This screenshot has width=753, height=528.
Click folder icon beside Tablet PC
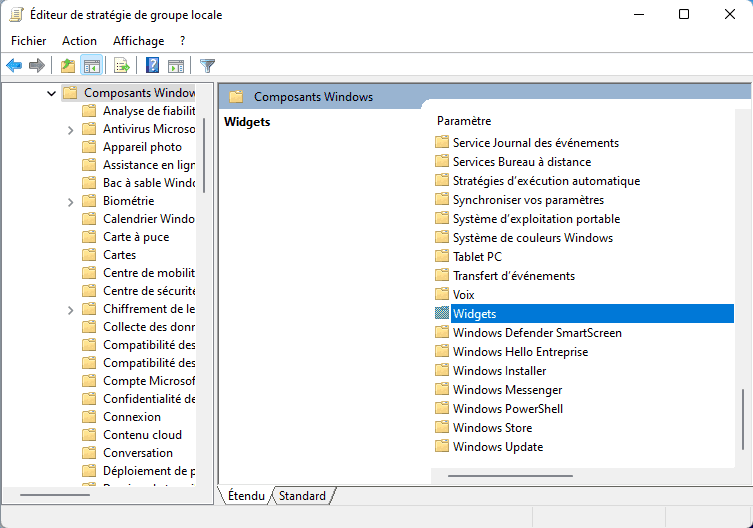coord(441,256)
